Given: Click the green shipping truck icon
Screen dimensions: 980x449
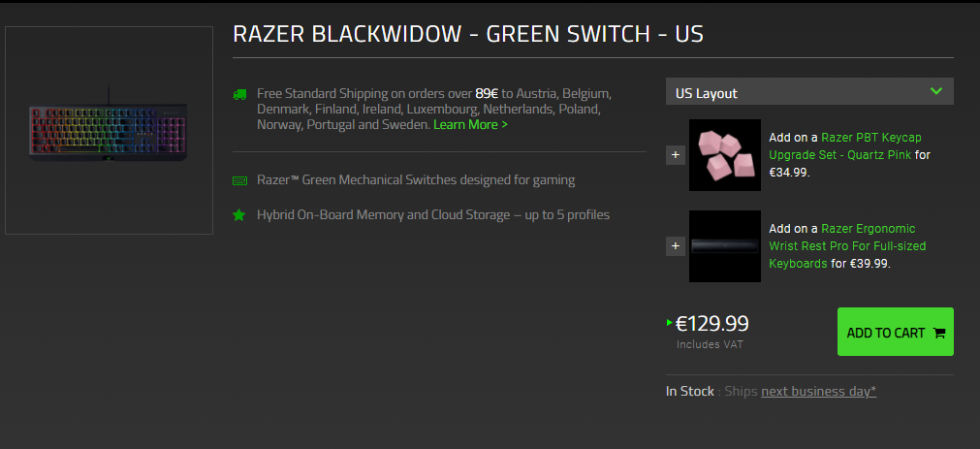Looking at the screenshot, I should click(x=239, y=94).
